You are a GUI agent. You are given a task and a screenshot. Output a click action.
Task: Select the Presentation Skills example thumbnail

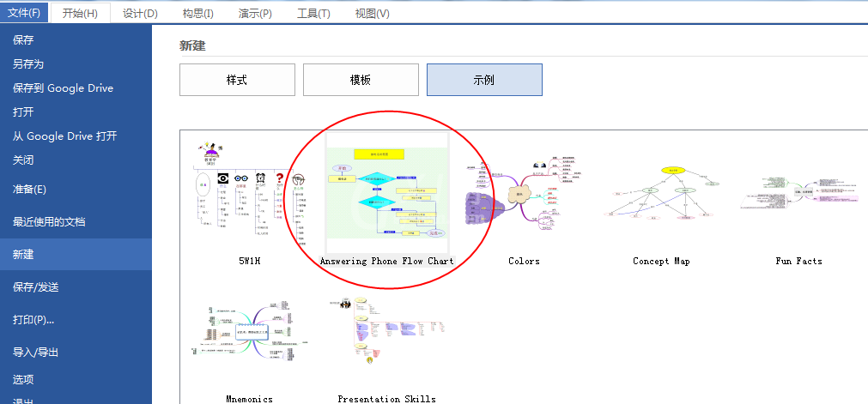[387, 331]
